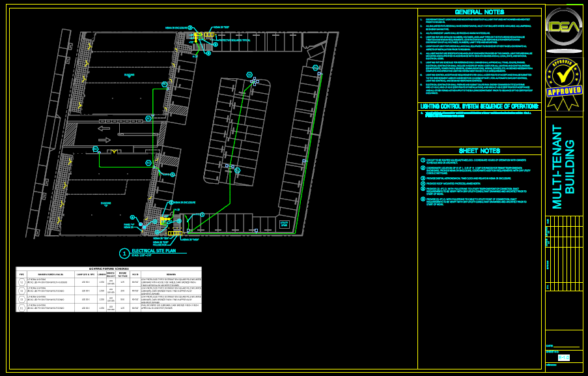Select the yellow electrical panel at top of plan
This screenshot has width=588, height=376.
pos(209,35)
